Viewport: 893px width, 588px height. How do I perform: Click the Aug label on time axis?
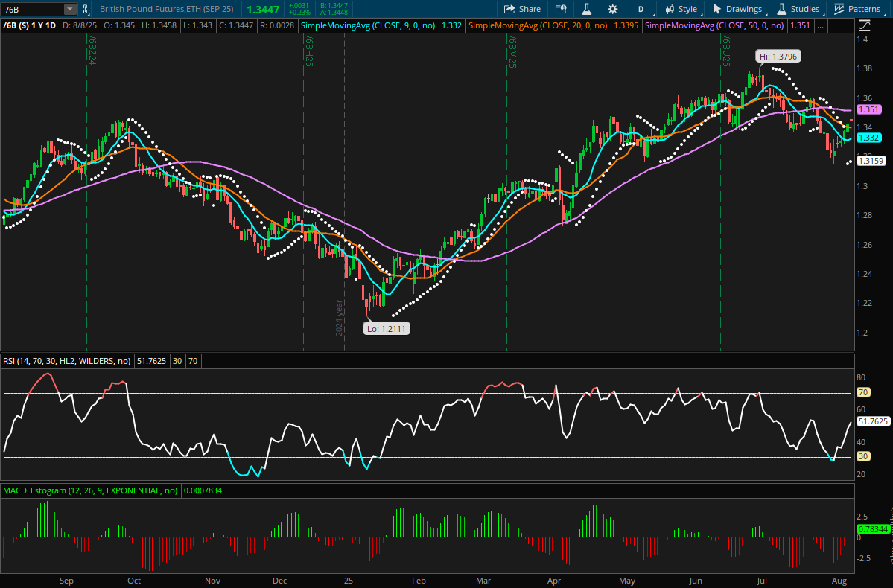click(x=839, y=581)
